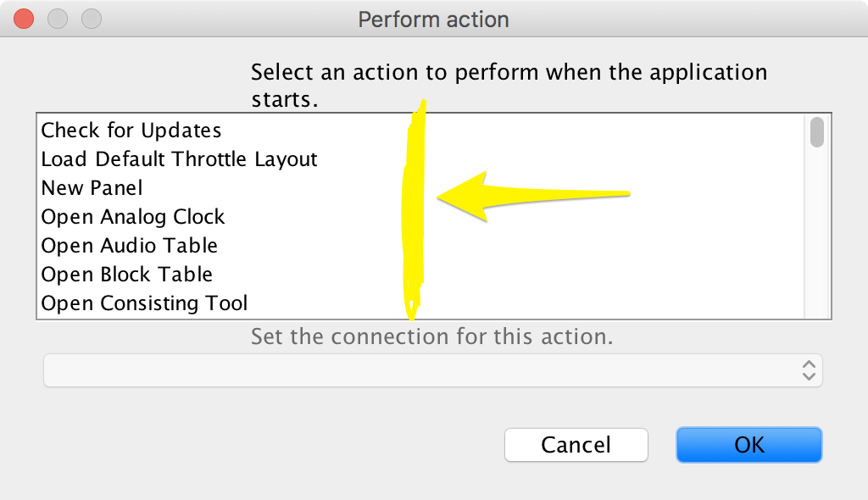Click the 'Set the connection for this action' label
This screenshot has width=868, height=500.
point(431,337)
